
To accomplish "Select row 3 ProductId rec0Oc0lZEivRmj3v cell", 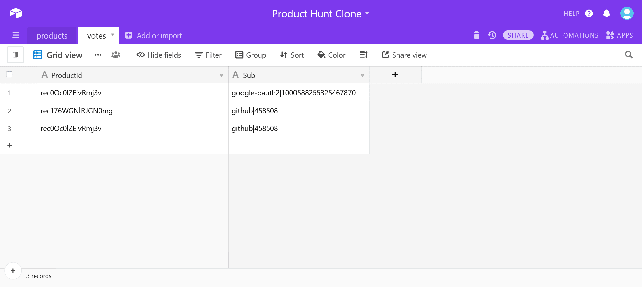I will [133, 128].
